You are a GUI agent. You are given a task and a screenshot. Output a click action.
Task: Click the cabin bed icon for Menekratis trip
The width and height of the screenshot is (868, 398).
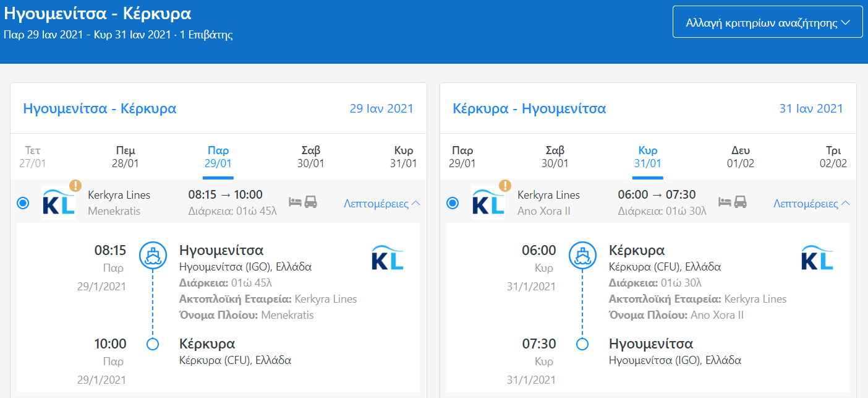[295, 202]
